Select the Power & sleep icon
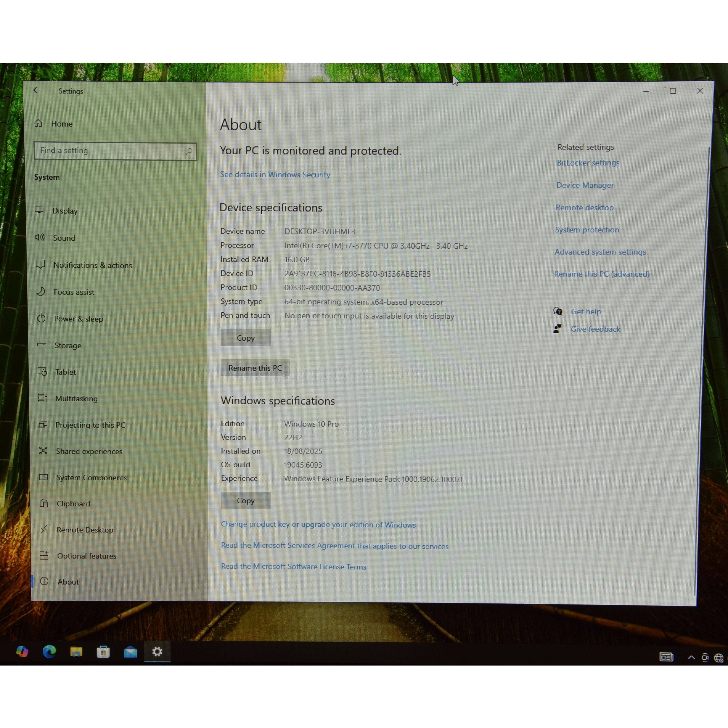This screenshot has width=728, height=728. (x=41, y=318)
